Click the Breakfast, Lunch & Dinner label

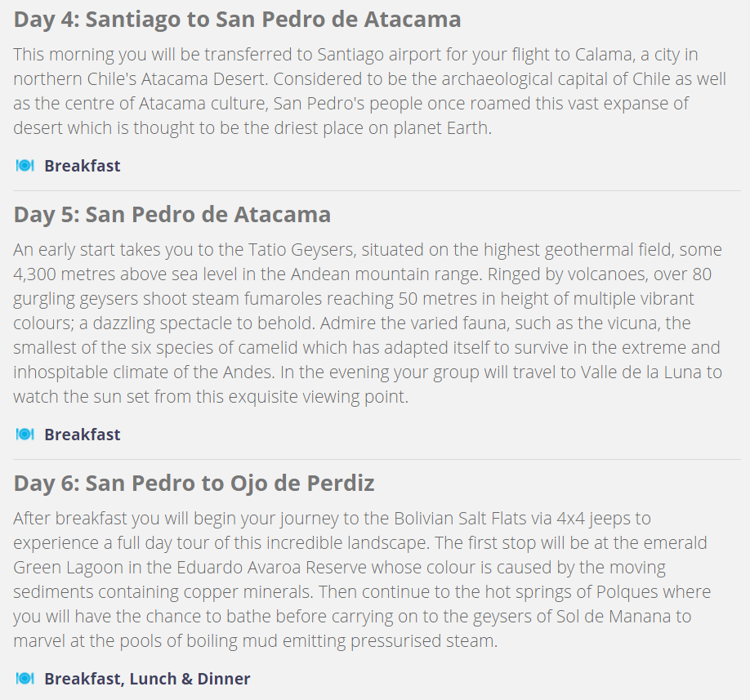click(147, 679)
